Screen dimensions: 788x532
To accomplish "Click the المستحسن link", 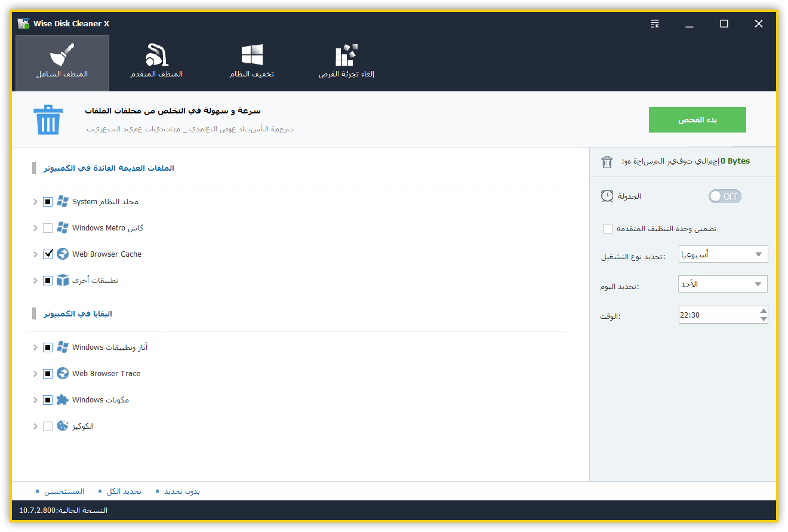I will tap(64, 491).
